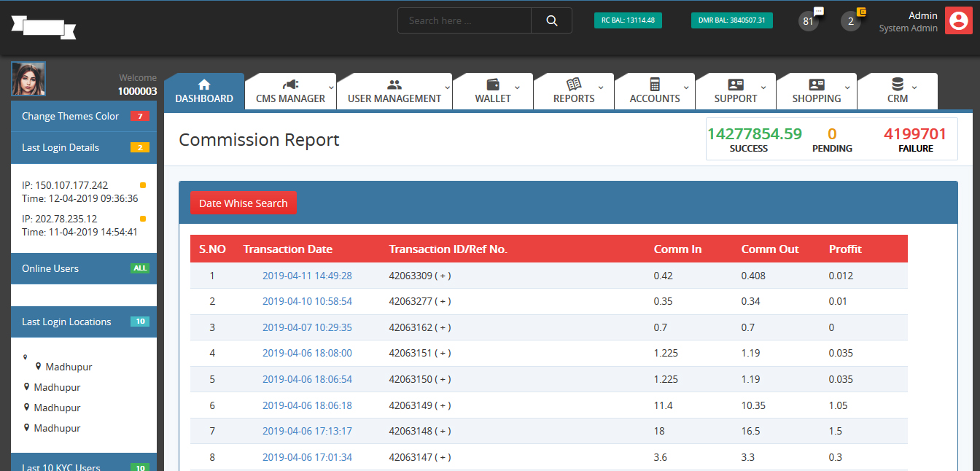Expand transaction 42063150 with its plus sign
980x471 pixels.
coord(443,379)
